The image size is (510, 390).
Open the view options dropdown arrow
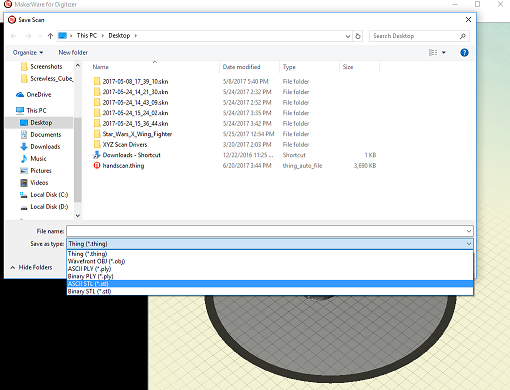click(444, 52)
